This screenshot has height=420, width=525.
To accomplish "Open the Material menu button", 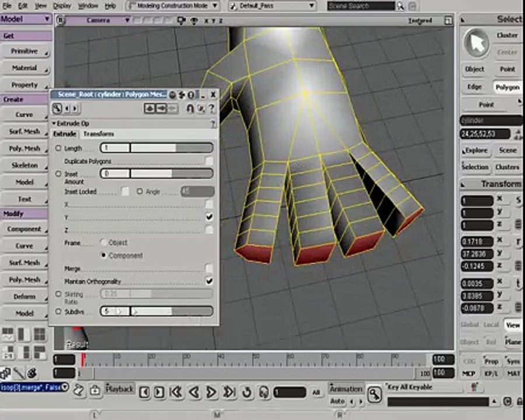I will (x=26, y=68).
